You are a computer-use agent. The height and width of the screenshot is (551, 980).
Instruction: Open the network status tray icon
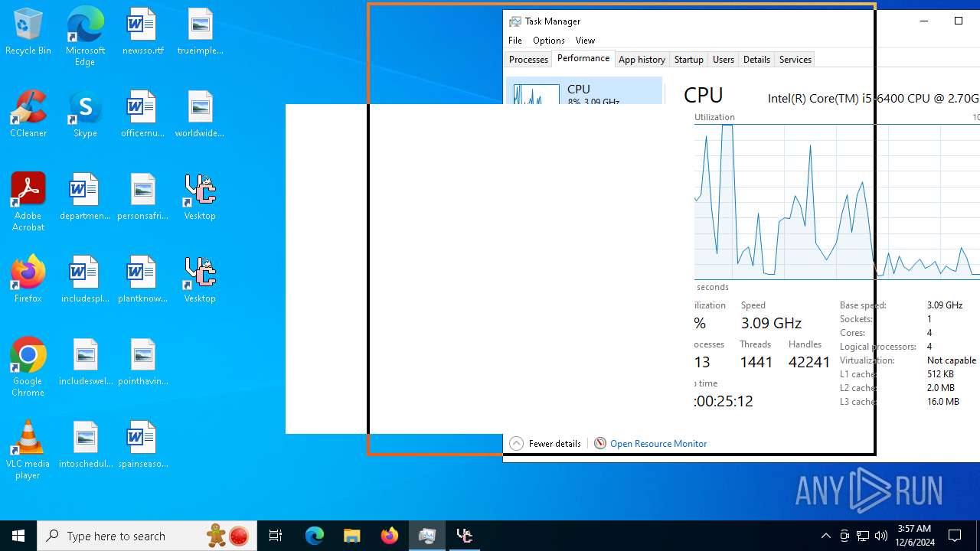coord(863,536)
